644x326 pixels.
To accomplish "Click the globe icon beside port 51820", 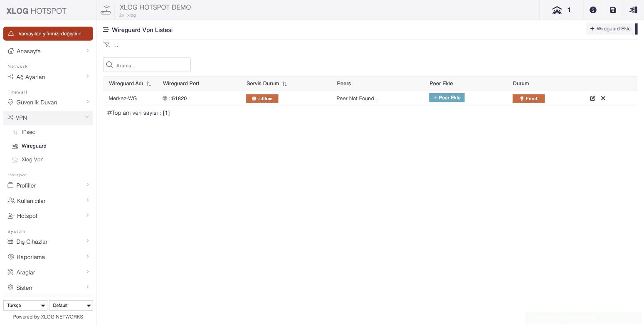I will 165,99.
